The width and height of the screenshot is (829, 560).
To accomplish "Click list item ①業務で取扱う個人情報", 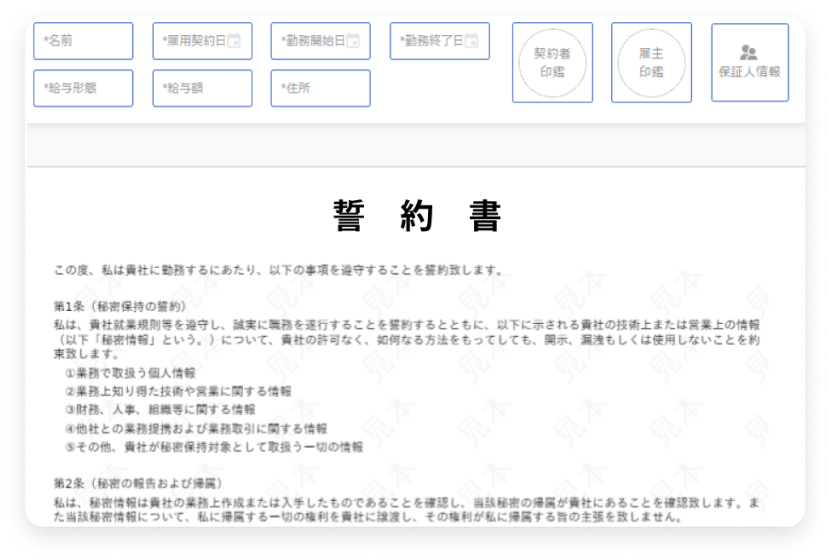I will 130,373.
